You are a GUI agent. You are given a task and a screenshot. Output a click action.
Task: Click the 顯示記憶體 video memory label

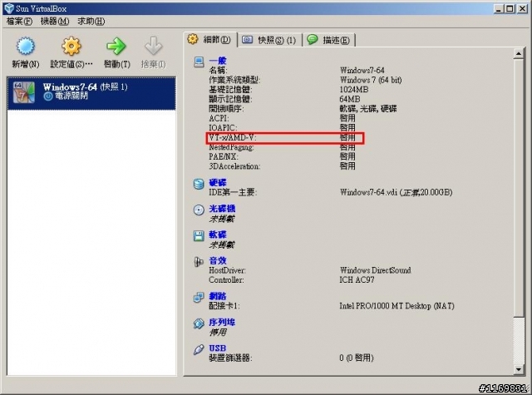pyautogui.click(x=231, y=99)
